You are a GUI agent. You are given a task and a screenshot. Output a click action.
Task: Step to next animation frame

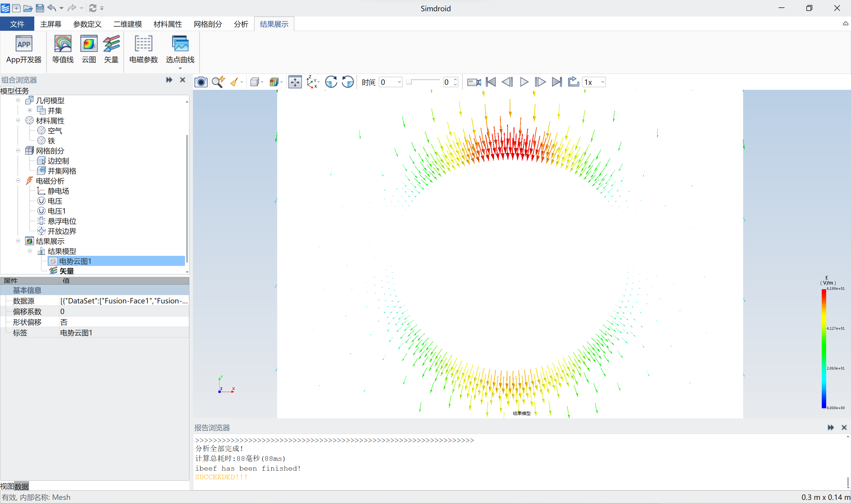pyautogui.click(x=540, y=82)
